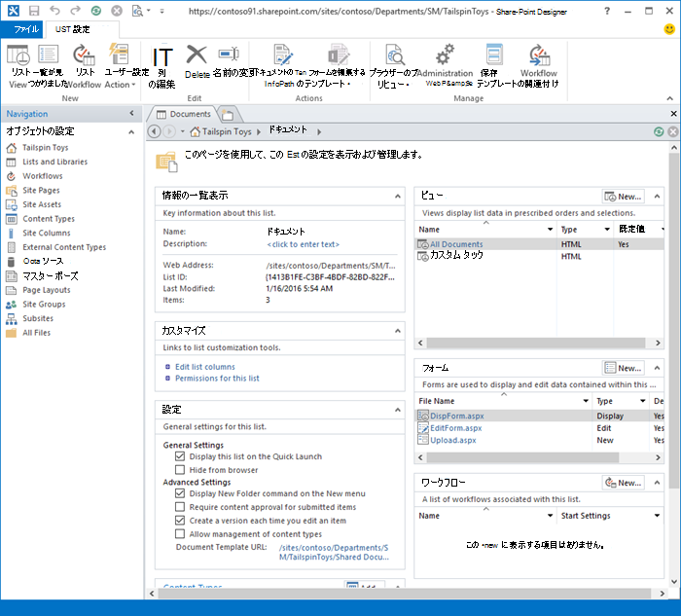Click the List Workflow ribbon icon
Image resolution: width=681 pixels, height=616 pixels.
pos(85,55)
